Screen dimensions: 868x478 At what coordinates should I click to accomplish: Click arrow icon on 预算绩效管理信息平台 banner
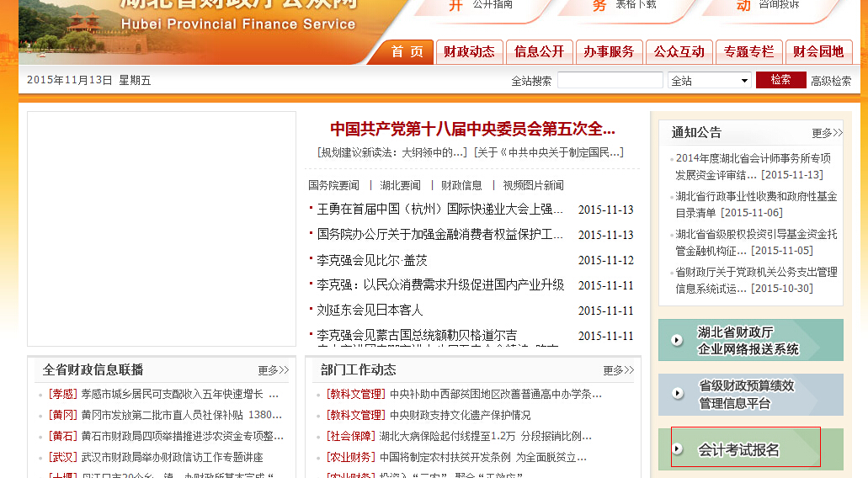click(676, 393)
